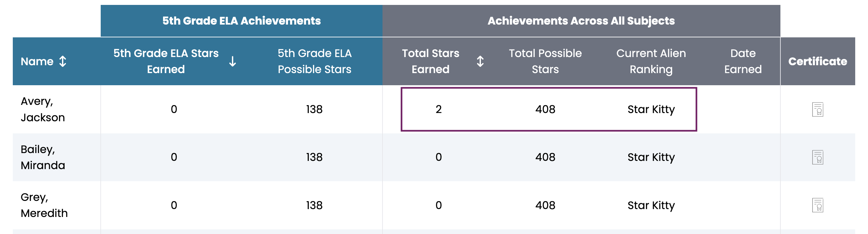Click Avery's Star Kitty ranking cell
Image resolution: width=868 pixels, height=234 pixels.
651,109
